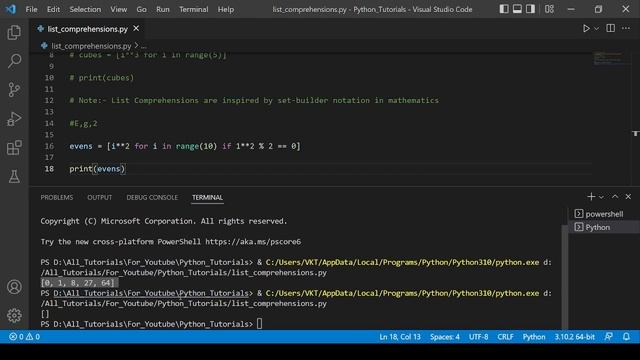Open the Testing flask view
Screen dimensions: 640x360
14,176
